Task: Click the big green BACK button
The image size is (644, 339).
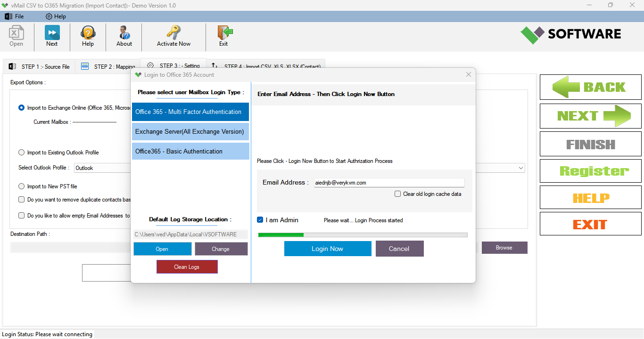Action: click(x=590, y=87)
